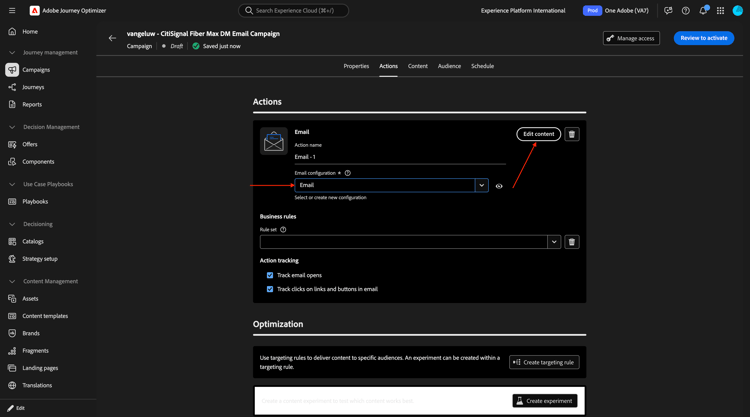This screenshot has width=750, height=417.
Task: Open the Offers icon in sidebar
Action: coord(12,144)
